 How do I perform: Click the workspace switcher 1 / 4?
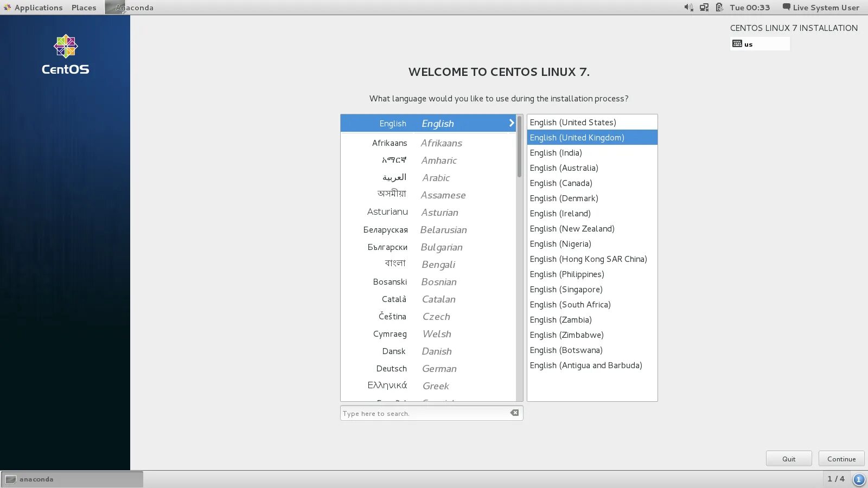[x=836, y=479]
